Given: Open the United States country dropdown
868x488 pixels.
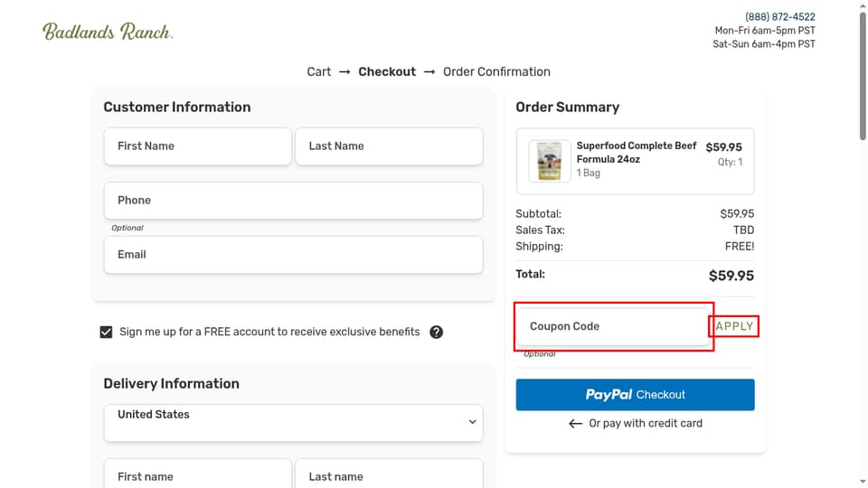Looking at the screenshot, I should pos(293,423).
